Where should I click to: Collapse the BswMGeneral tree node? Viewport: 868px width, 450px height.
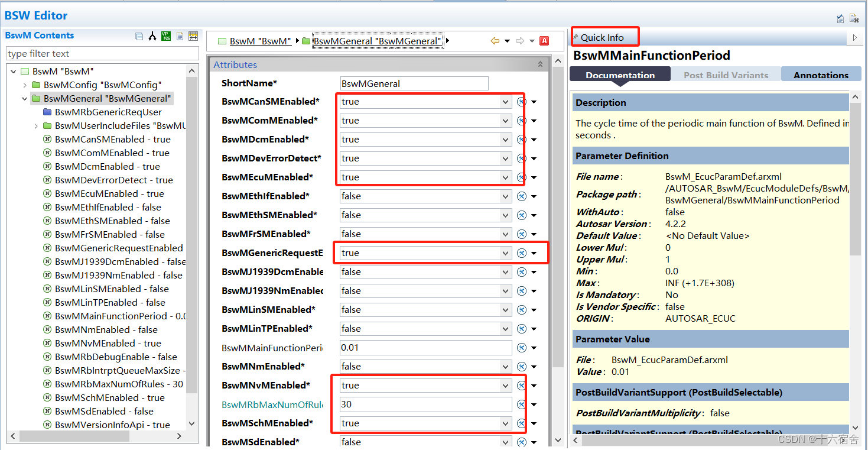(x=25, y=99)
